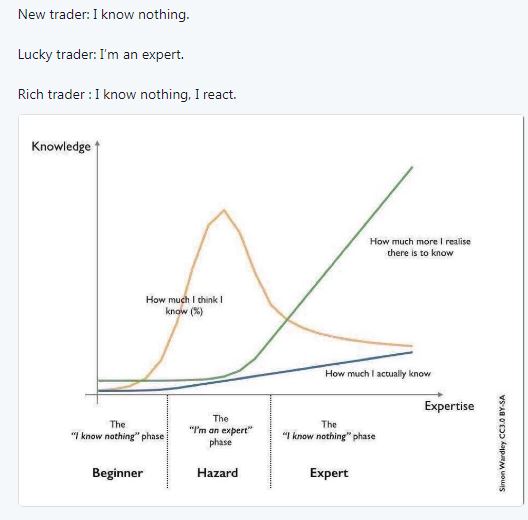Click the upward arrow on Knowledge axis

click(x=98, y=144)
